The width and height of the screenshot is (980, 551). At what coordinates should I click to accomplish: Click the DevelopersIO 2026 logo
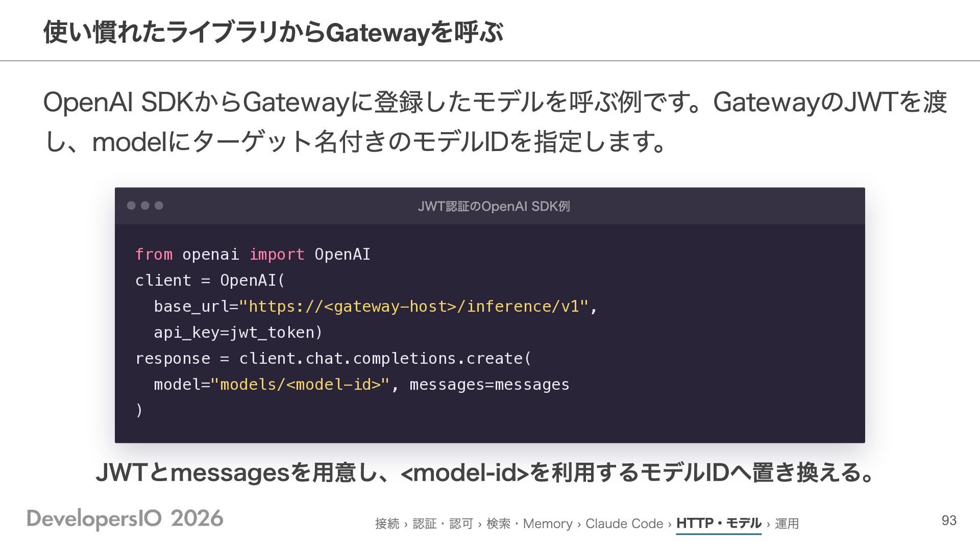point(125,519)
